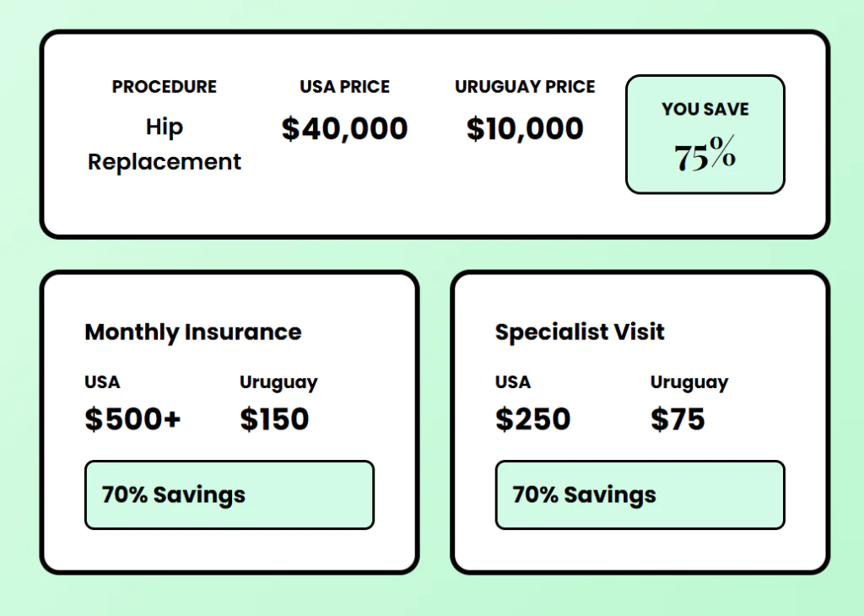Click the Specialist Visit card title
This screenshot has width=864, height=616.
point(580,332)
